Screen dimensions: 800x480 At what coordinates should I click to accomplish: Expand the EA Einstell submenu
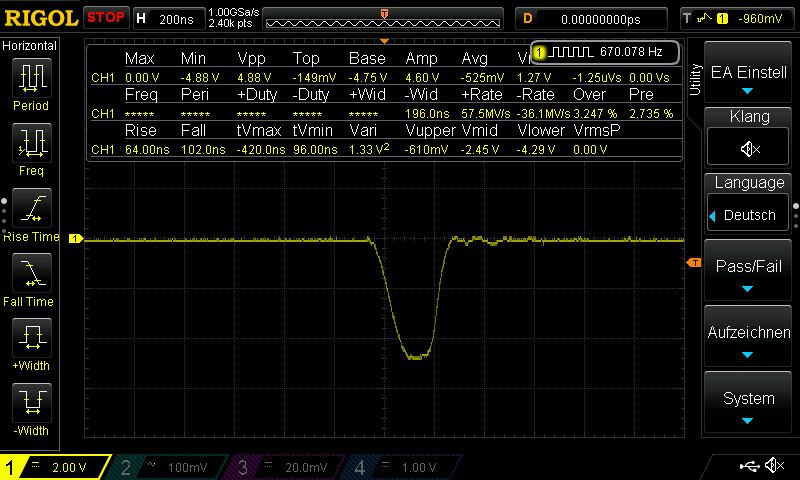[x=749, y=80]
